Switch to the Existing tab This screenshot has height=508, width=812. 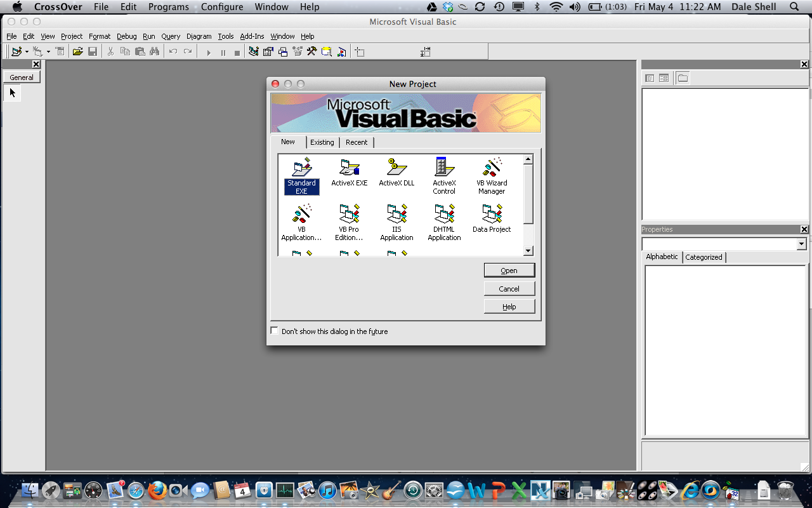322,142
